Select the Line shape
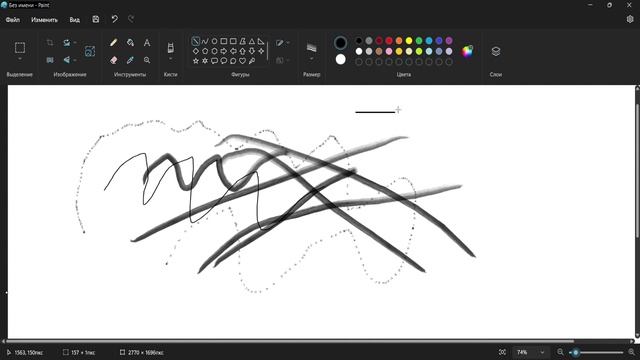640x360 pixels. click(x=196, y=41)
